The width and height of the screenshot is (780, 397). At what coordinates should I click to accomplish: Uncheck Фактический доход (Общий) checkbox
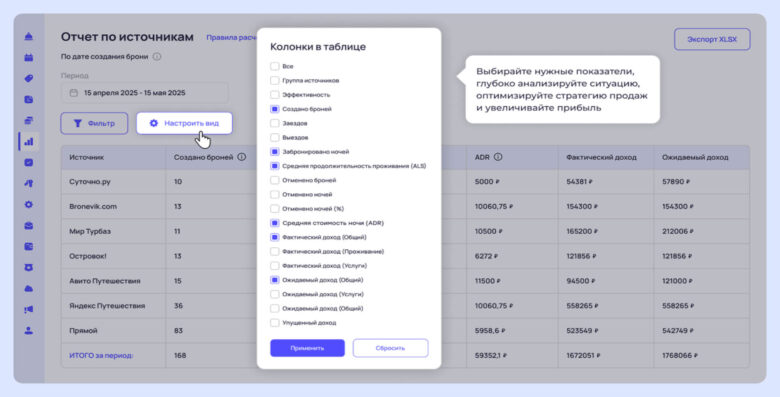(275, 237)
